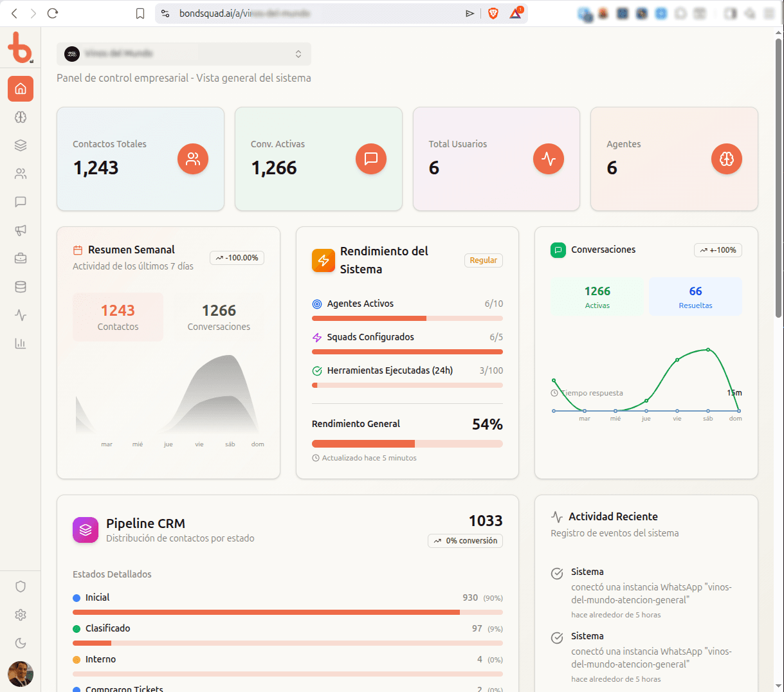Click the briefcase sidebar icon

pyautogui.click(x=21, y=259)
